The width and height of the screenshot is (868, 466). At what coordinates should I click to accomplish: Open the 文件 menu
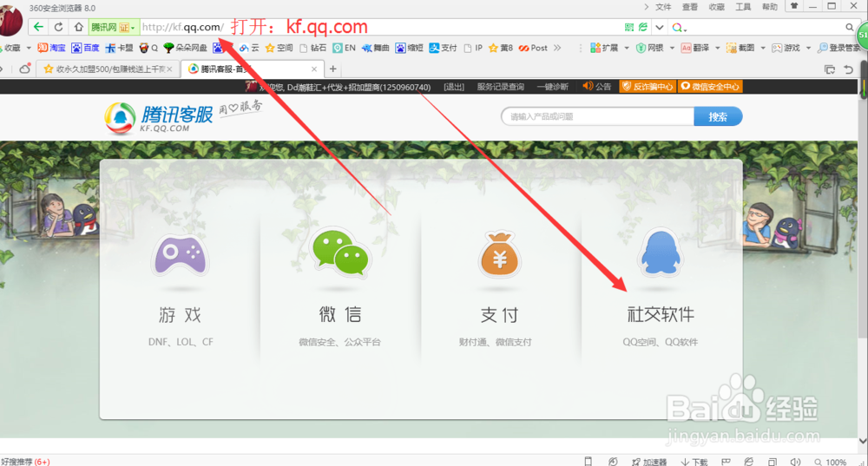(663, 7)
